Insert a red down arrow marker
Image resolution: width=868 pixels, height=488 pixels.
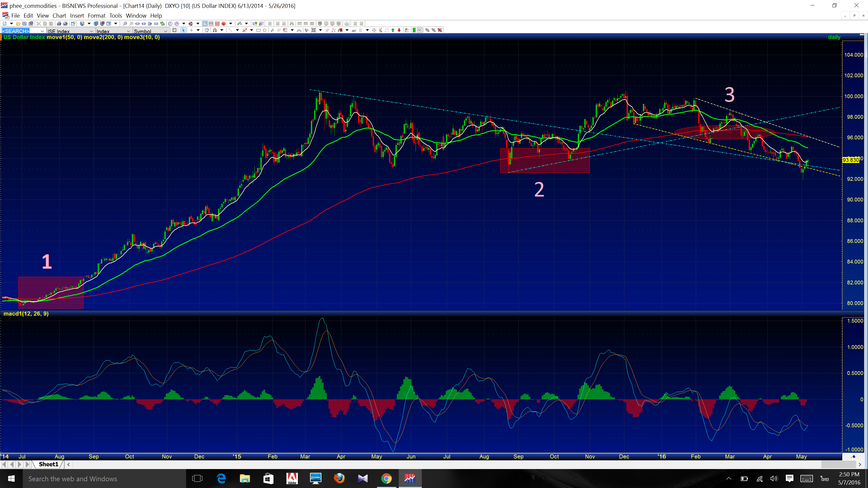pyautogui.click(x=399, y=30)
